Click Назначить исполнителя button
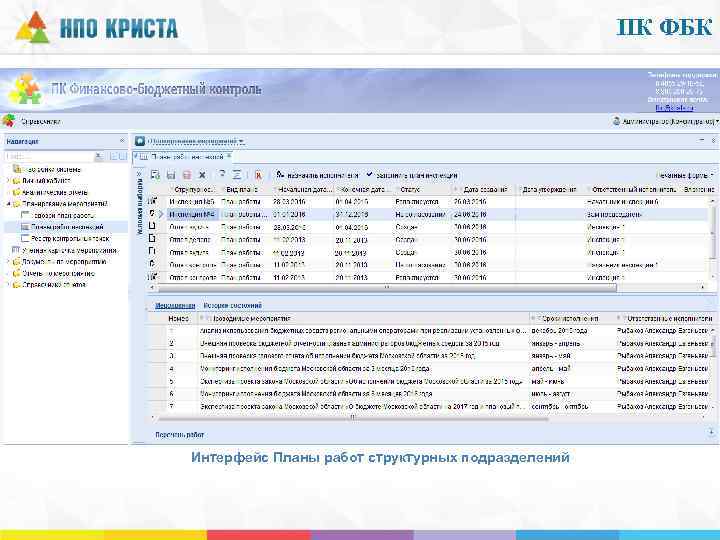This screenshot has height=540, width=720. pyautogui.click(x=317, y=175)
